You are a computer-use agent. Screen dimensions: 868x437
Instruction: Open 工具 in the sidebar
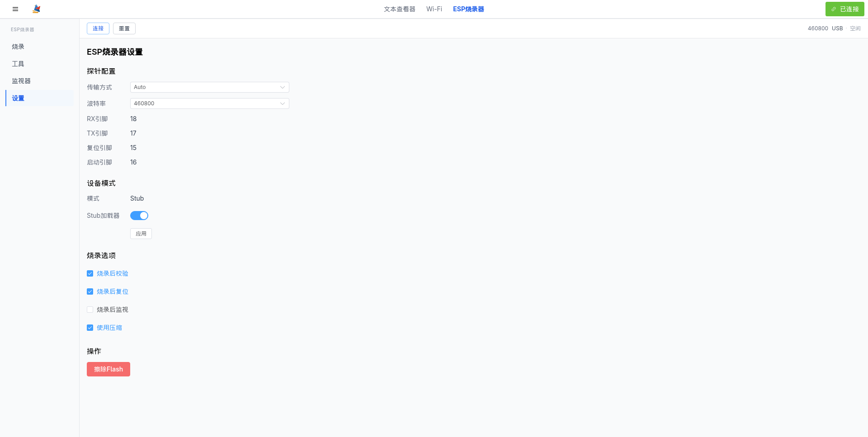(x=18, y=64)
